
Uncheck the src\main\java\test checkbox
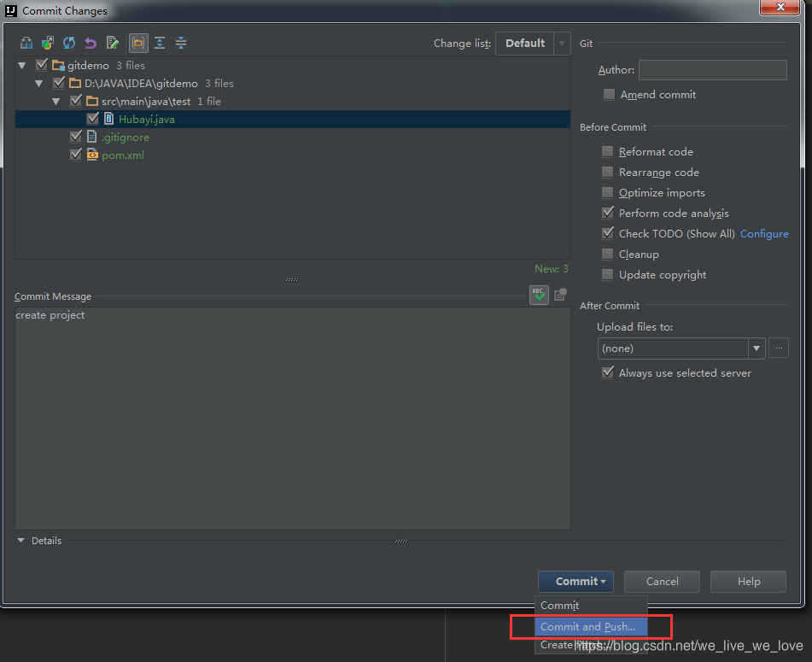click(x=76, y=101)
